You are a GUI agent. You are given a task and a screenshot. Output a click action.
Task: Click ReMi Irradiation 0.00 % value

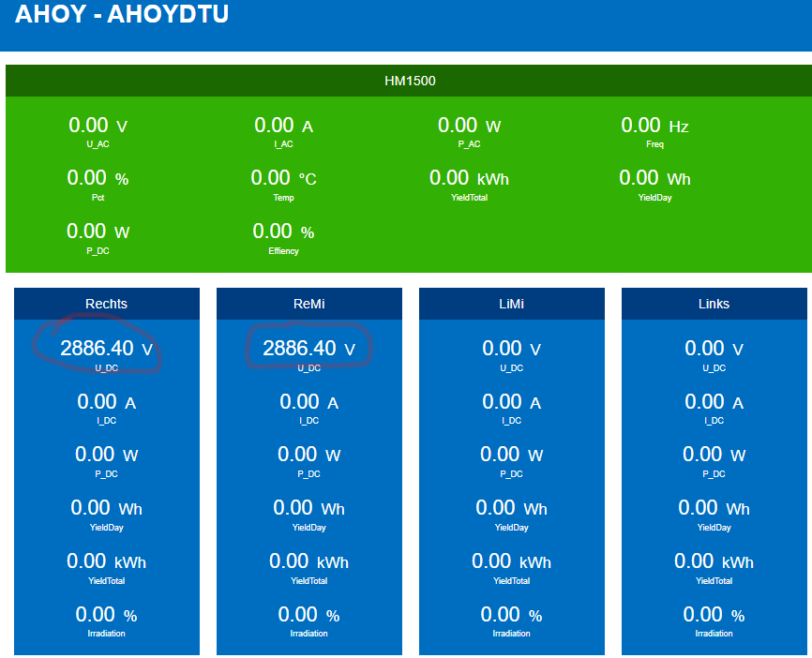(309, 615)
